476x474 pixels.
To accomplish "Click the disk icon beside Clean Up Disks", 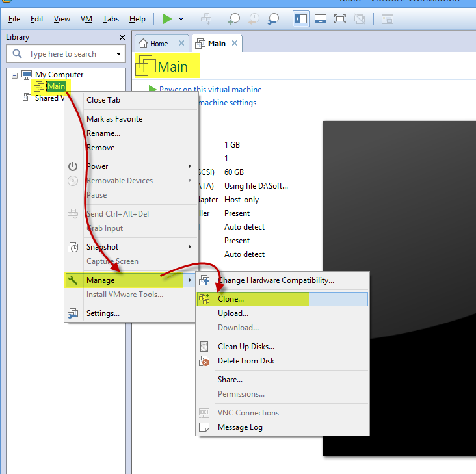I will tap(204, 347).
